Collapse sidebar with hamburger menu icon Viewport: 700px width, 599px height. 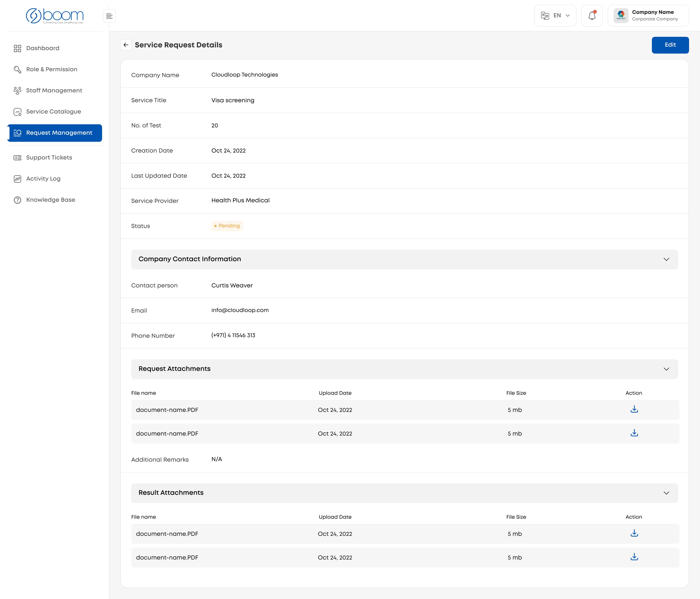[x=109, y=16]
